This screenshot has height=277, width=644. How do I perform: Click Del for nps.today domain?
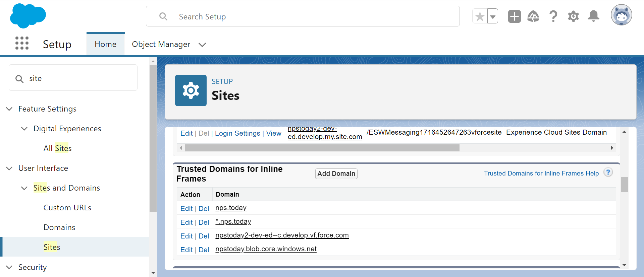204,209
